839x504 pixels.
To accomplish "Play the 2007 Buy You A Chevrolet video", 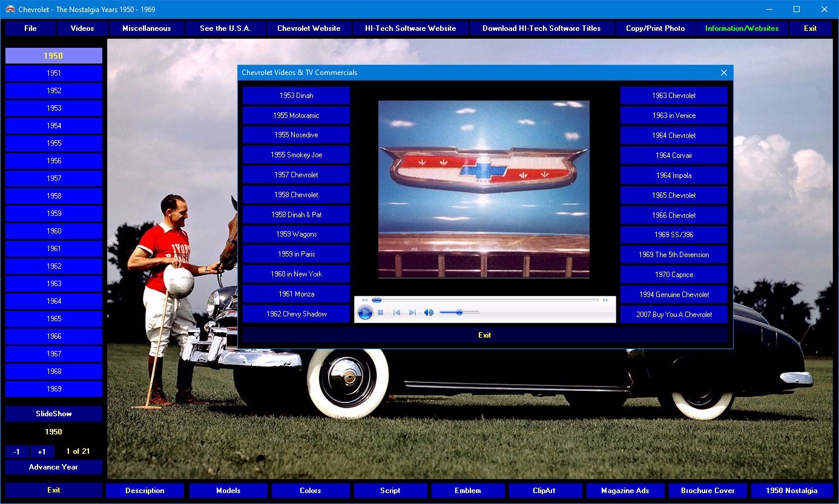I will (674, 315).
